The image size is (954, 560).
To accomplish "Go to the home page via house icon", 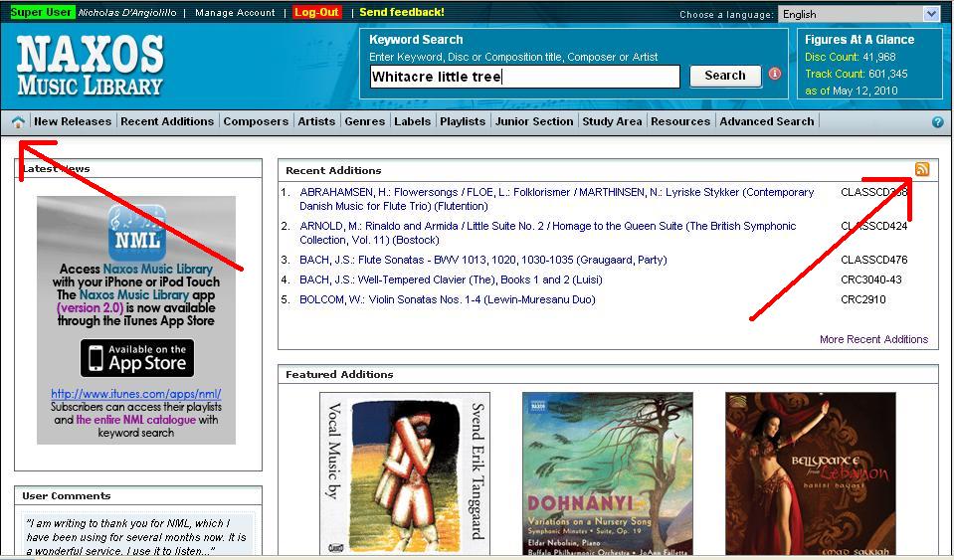I will pos(18,122).
